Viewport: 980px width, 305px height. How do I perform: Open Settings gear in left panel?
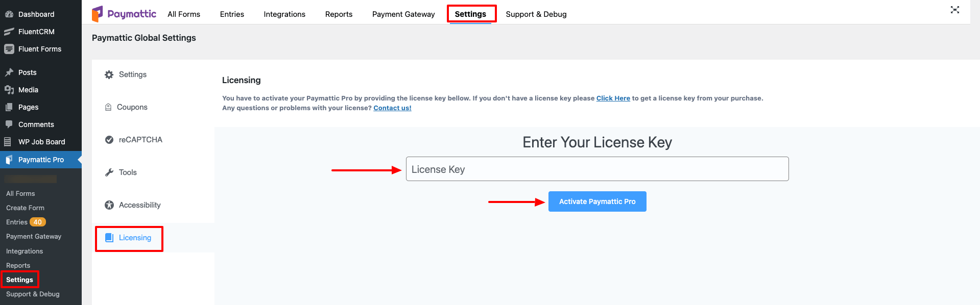pyautogui.click(x=109, y=74)
